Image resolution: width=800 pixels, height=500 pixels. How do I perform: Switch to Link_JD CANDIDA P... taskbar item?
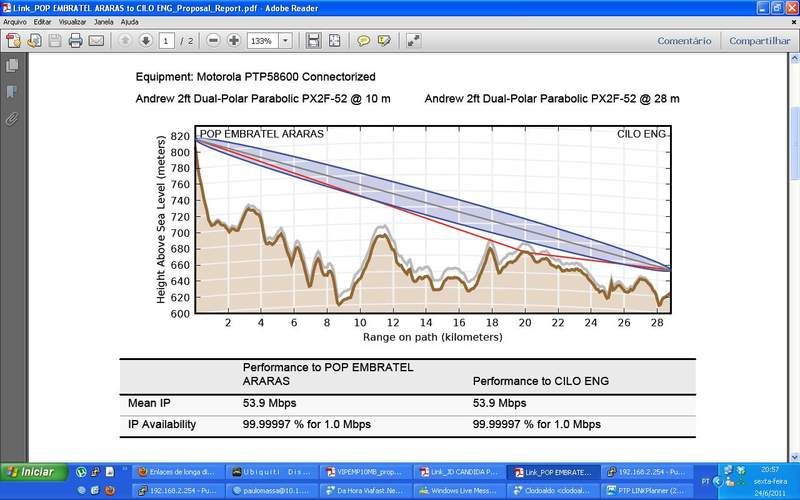[x=459, y=472]
